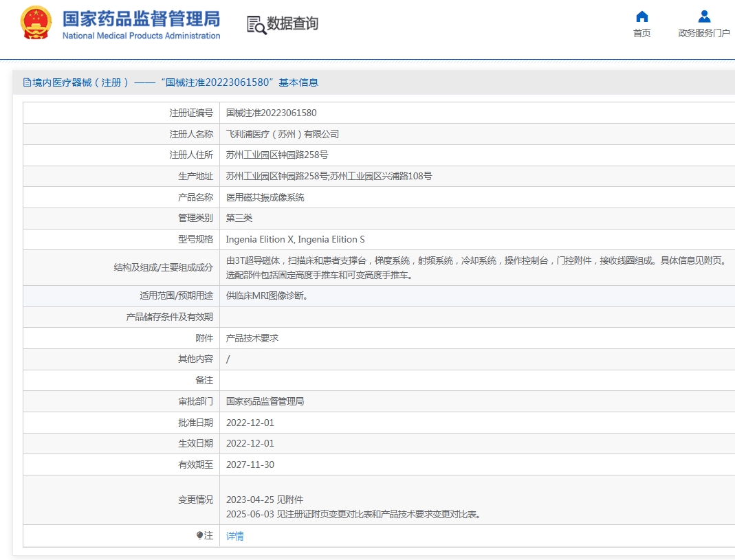Select Ingenia Elition X, Ingenia Elition S

tap(296, 240)
